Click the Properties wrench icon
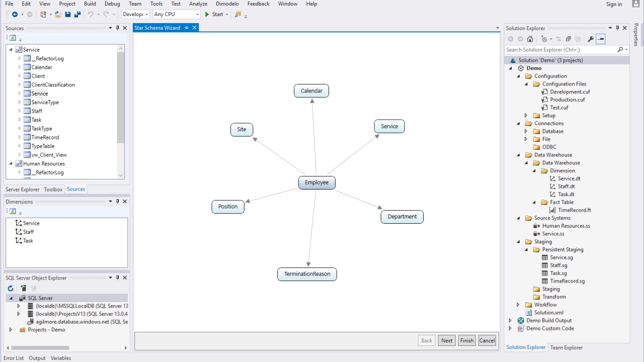Viewport: 644px width, 362px height. pyautogui.click(x=591, y=39)
